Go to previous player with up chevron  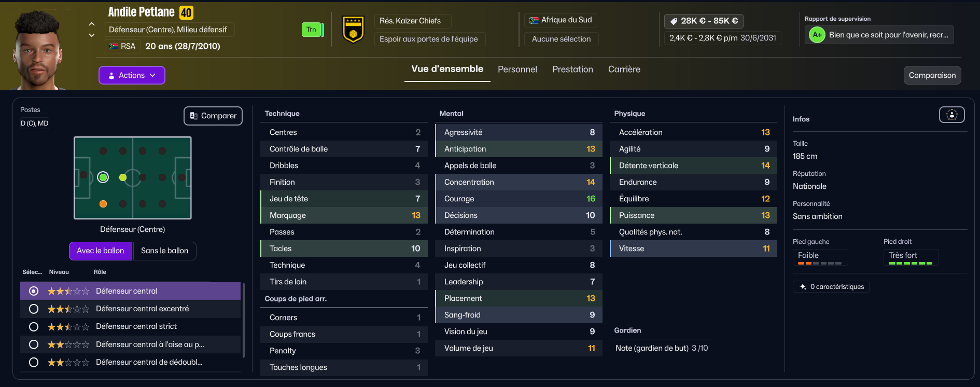[92, 24]
